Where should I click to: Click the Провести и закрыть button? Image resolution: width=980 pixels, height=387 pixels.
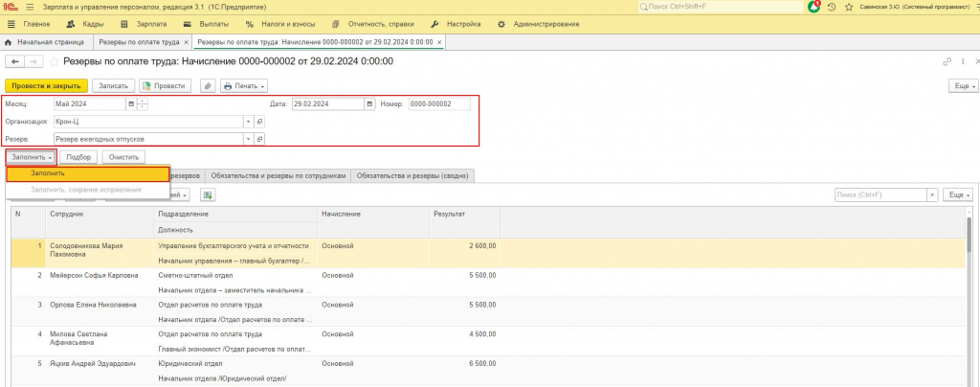pyautogui.click(x=46, y=86)
